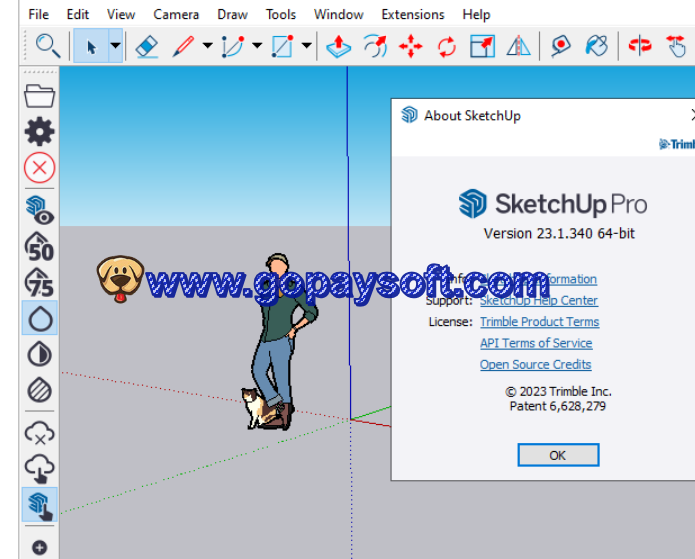Toggle the half-filled droplet mode
This screenshot has height=559, width=695.
coord(39,354)
